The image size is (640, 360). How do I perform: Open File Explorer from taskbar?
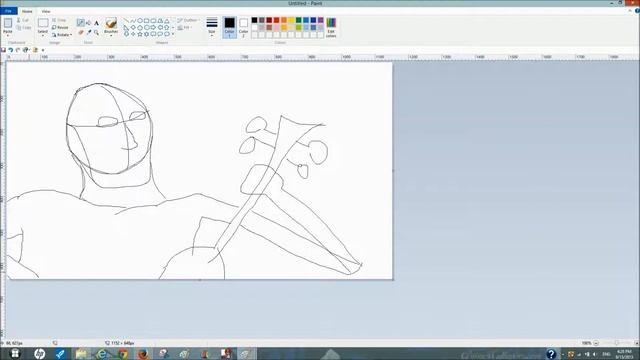(x=81, y=354)
